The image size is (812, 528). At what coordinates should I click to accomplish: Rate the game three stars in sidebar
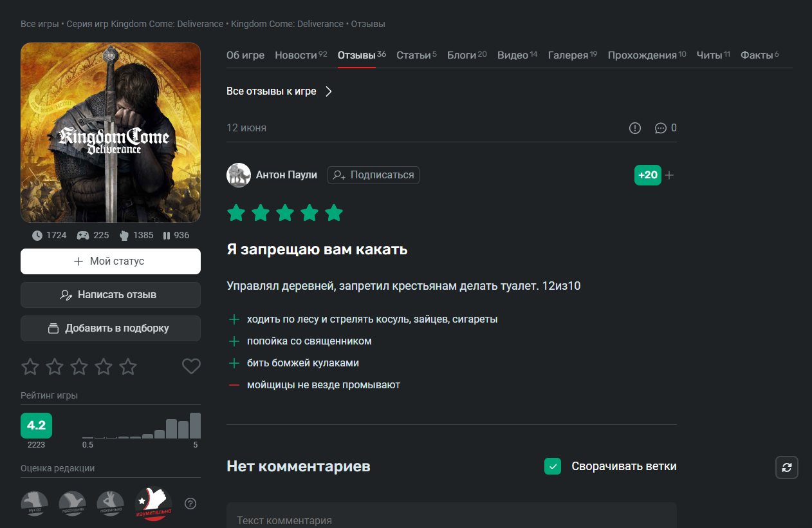79,367
